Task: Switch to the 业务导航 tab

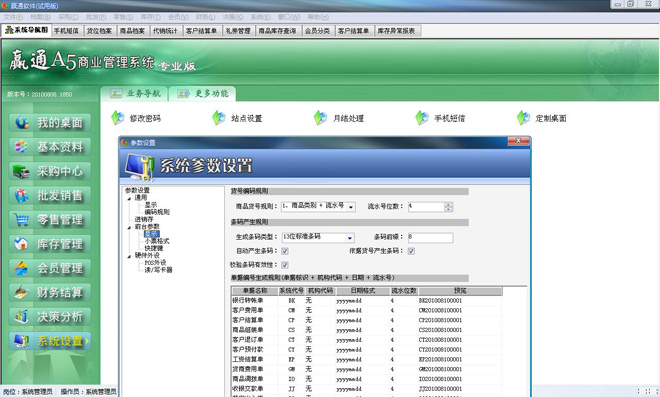Action: [x=134, y=93]
